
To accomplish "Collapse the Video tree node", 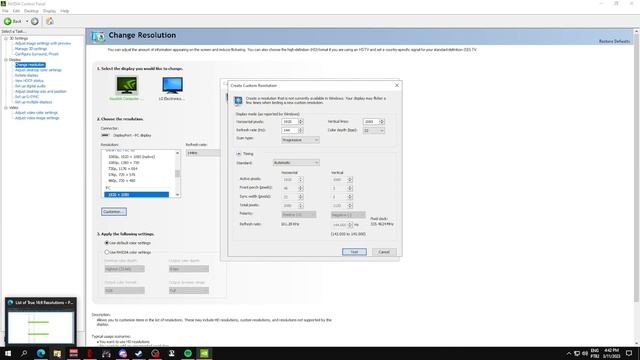I will [x=6, y=108].
